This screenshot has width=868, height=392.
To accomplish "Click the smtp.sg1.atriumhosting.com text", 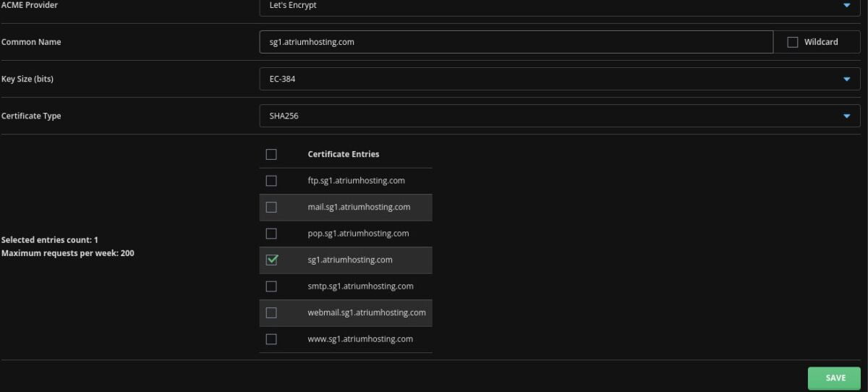I will coord(361,286).
